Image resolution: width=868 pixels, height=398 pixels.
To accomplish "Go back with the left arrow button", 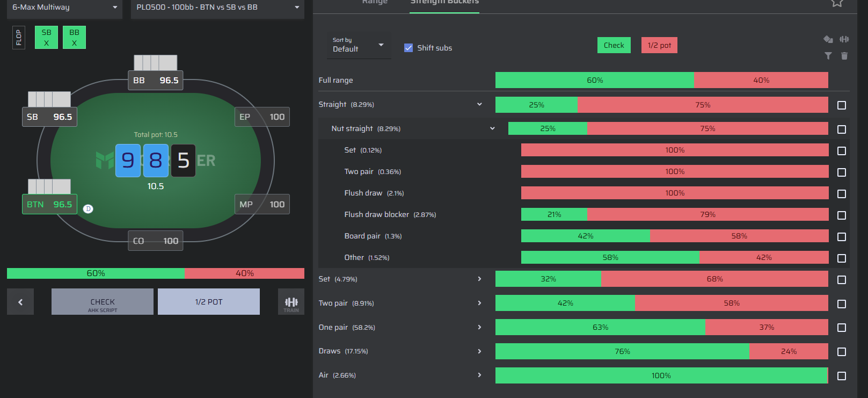I will (20, 302).
